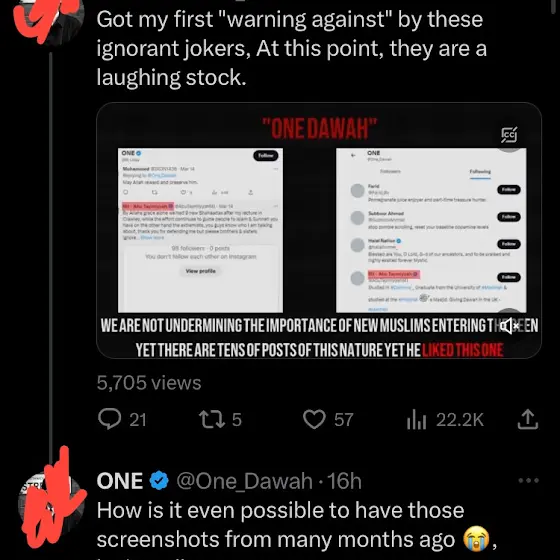Open the three-dot menu on ONE's reply
This screenshot has height=560, width=560.
[x=529, y=481]
